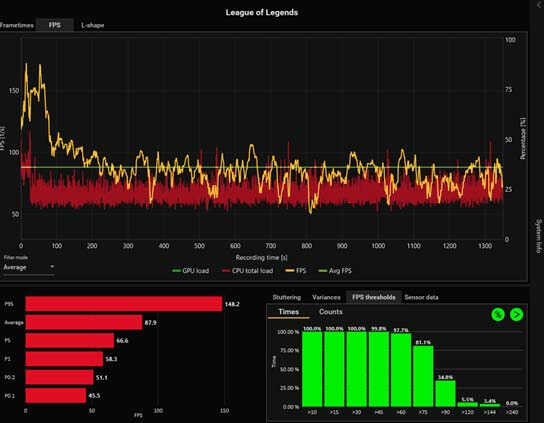544x423 pixels.
Task: Toggle the Avg FPS legend entry
Action: pos(335,271)
